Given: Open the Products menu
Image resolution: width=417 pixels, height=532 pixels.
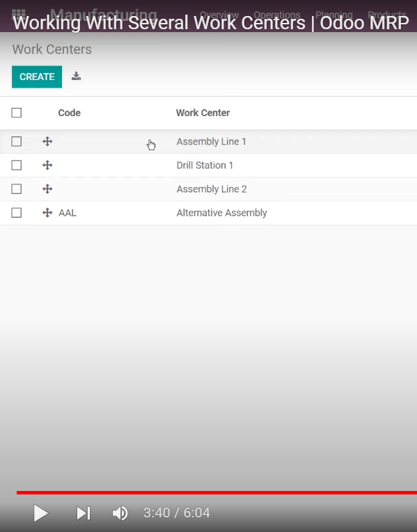Looking at the screenshot, I should tap(387, 15).
